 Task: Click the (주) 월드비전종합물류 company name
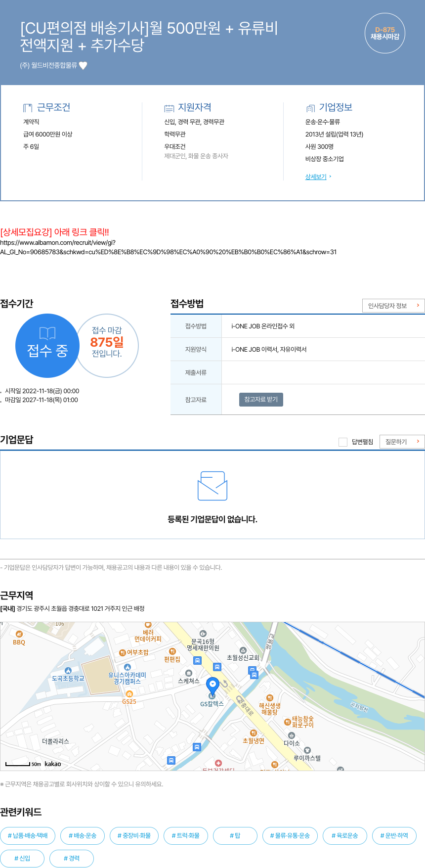pos(48,65)
